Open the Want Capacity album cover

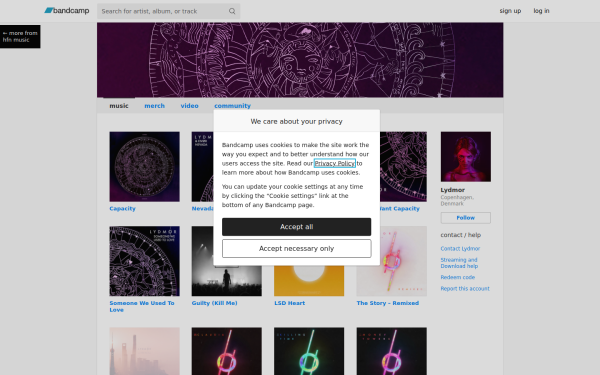pos(403,166)
